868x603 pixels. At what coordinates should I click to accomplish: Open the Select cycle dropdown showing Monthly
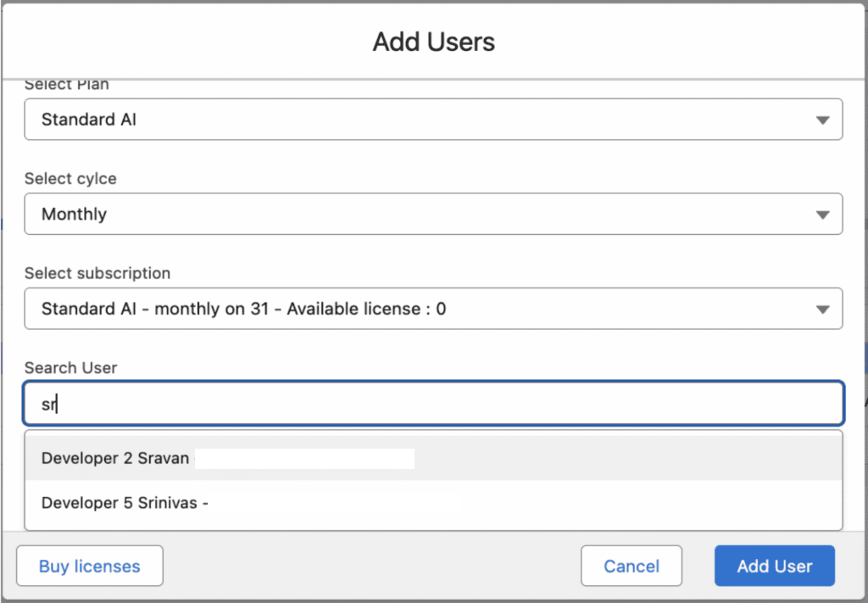(x=433, y=214)
